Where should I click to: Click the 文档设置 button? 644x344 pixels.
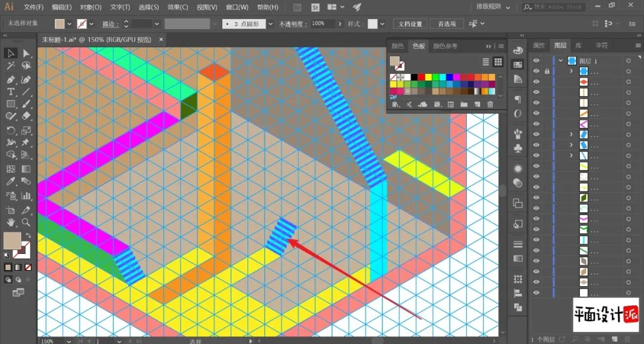click(410, 24)
